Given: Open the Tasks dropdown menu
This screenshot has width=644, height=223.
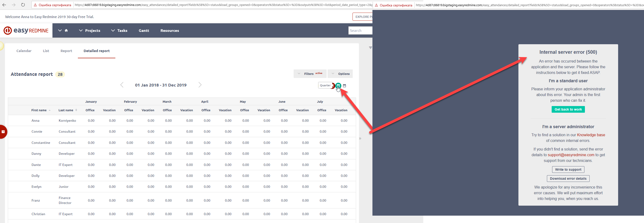Looking at the screenshot, I should pyautogui.click(x=119, y=30).
